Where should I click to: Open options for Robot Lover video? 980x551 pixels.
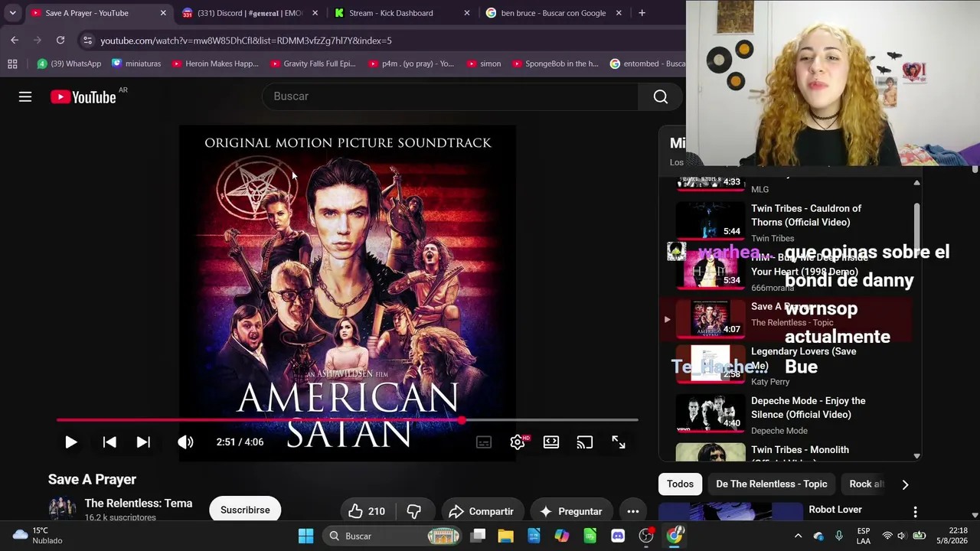click(x=915, y=511)
